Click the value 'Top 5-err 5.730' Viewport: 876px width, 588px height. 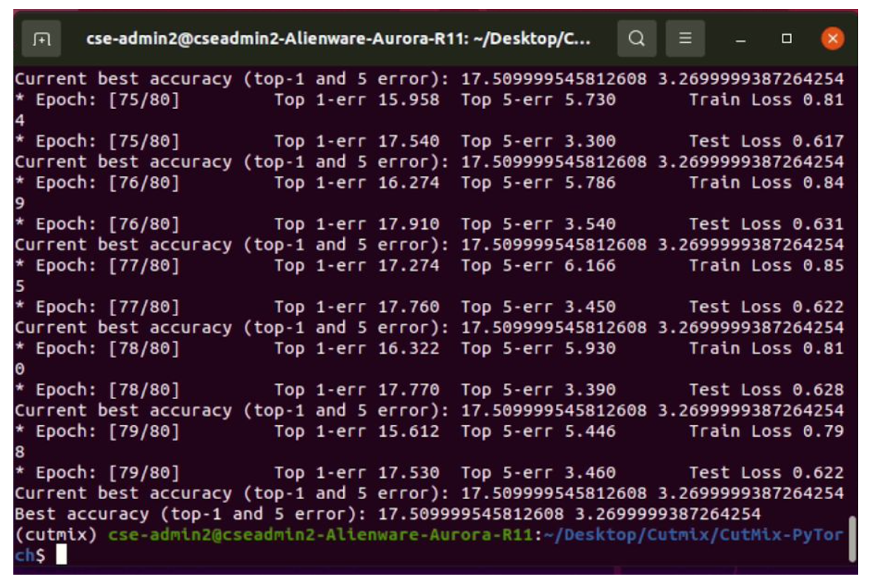538,100
